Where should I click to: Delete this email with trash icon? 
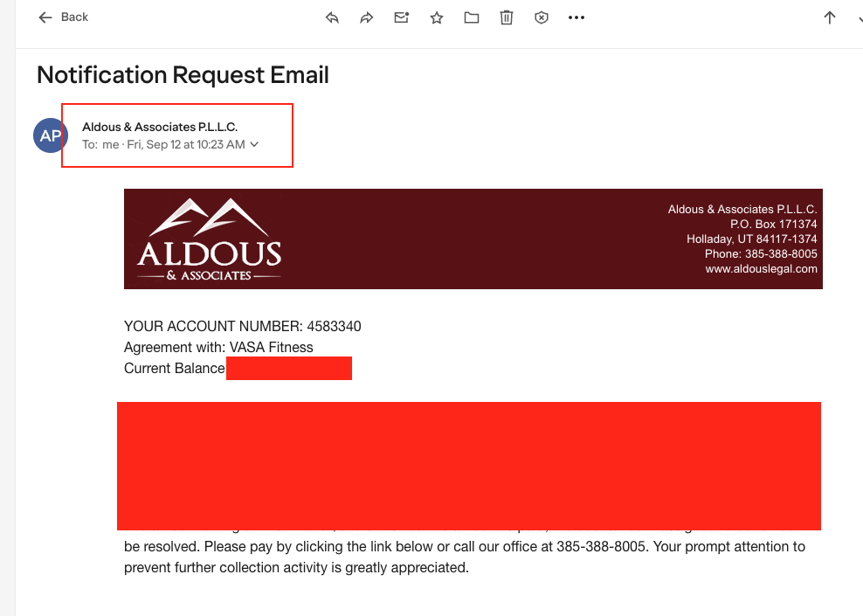click(x=507, y=17)
